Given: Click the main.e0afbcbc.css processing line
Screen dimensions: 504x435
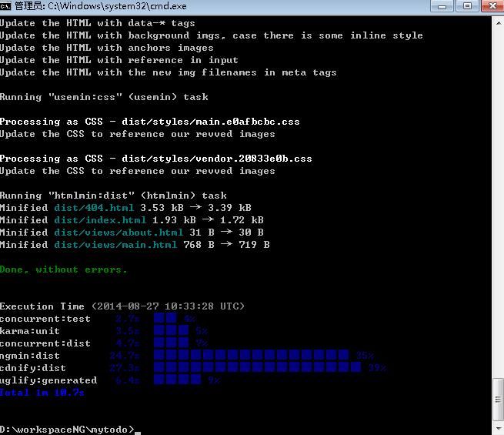Looking at the screenshot, I should click(x=149, y=122).
